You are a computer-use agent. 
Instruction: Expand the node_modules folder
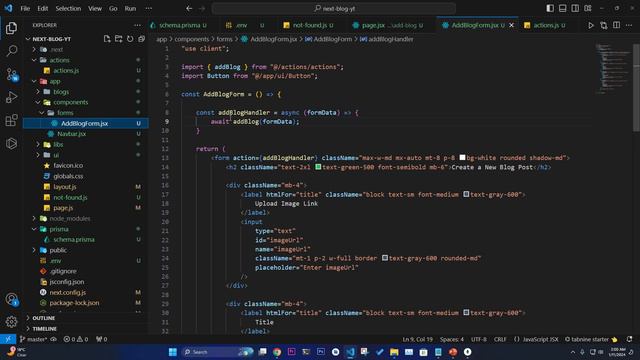click(x=34, y=218)
